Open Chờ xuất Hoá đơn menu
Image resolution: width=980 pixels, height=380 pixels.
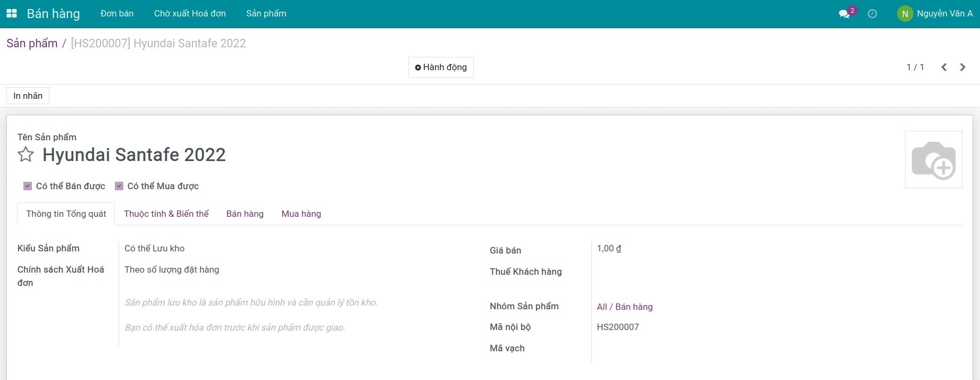(x=190, y=14)
